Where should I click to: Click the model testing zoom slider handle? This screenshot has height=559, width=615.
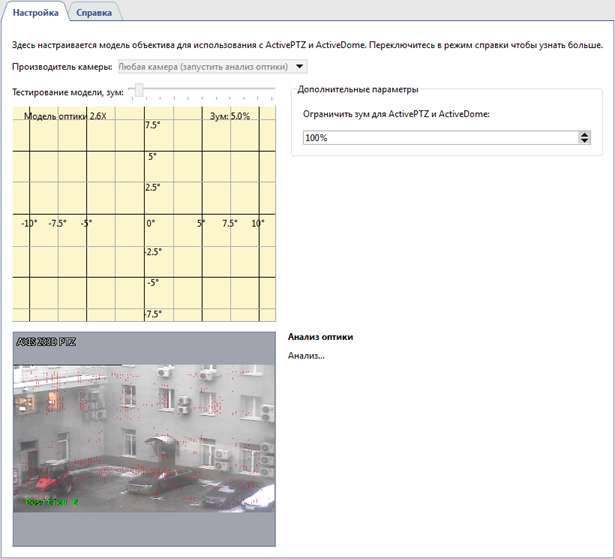point(139,91)
